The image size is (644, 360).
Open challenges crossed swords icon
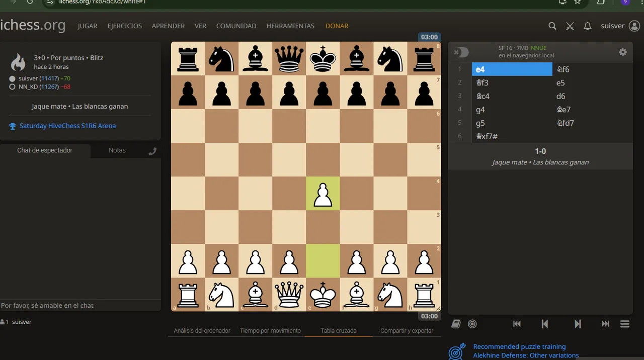[570, 26]
